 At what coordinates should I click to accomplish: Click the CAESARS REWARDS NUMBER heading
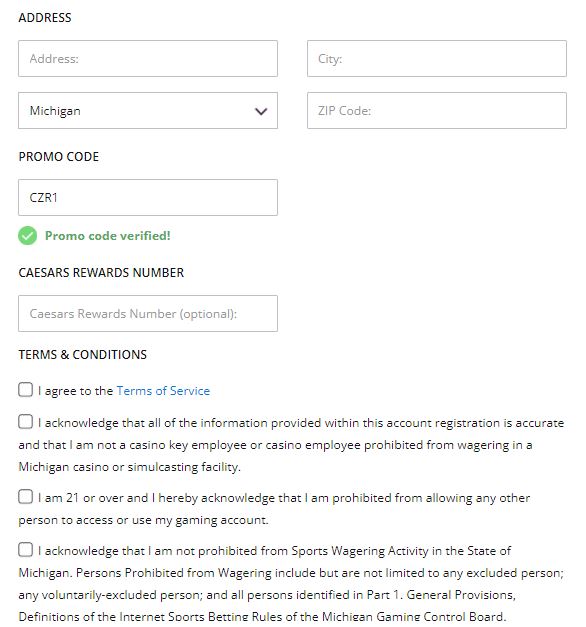coord(101,273)
